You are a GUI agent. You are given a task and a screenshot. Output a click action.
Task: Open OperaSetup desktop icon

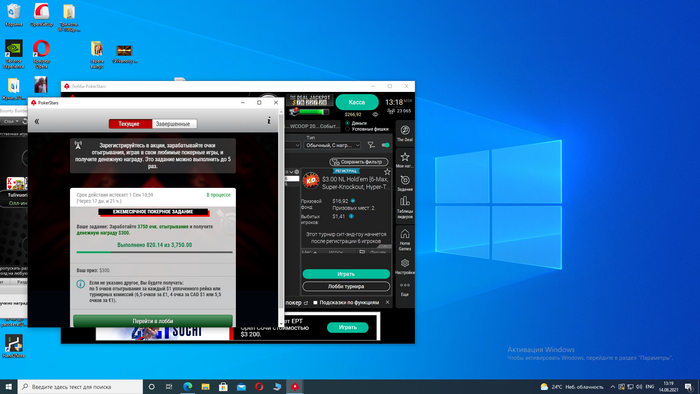coord(42,15)
